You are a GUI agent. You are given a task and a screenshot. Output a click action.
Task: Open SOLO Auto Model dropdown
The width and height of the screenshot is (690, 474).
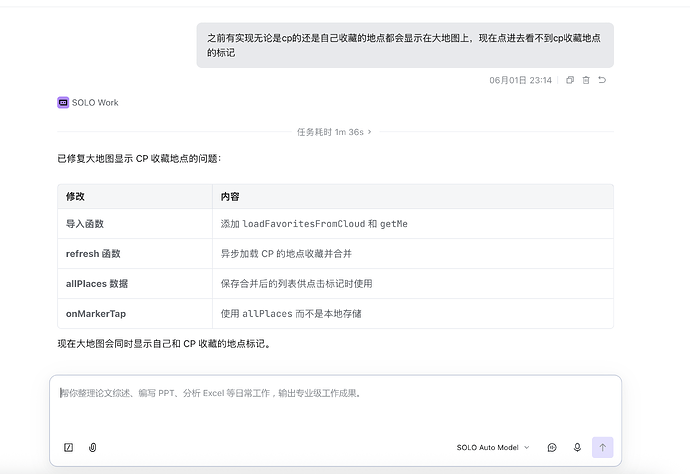pyautogui.click(x=493, y=448)
